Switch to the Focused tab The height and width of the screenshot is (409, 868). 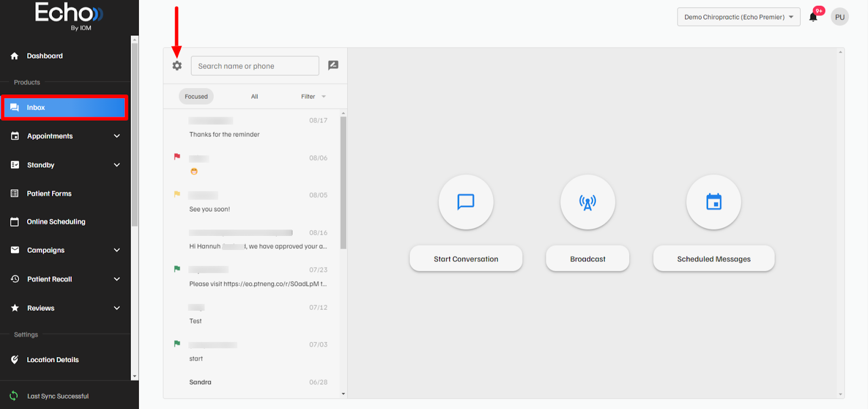[196, 97]
